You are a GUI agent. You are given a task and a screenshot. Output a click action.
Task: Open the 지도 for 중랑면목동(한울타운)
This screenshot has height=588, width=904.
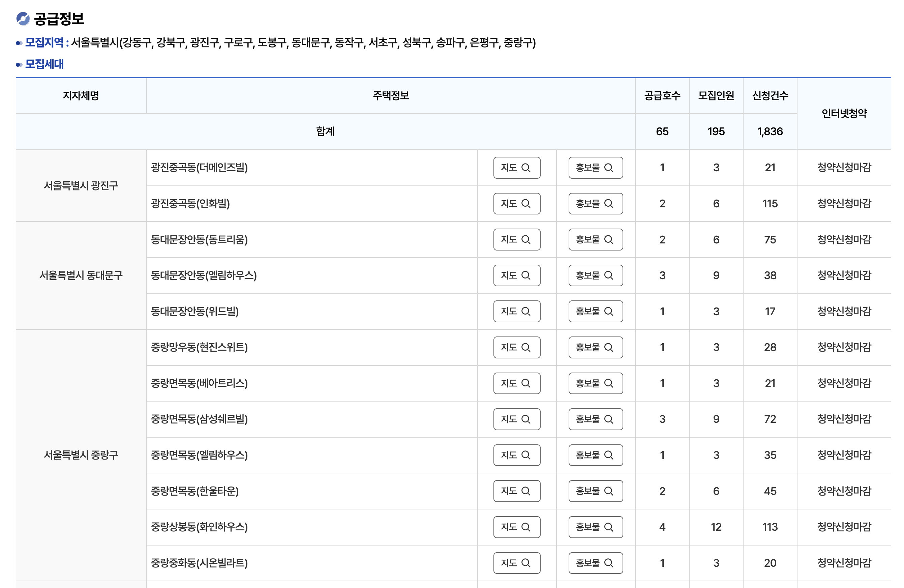[x=517, y=491]
